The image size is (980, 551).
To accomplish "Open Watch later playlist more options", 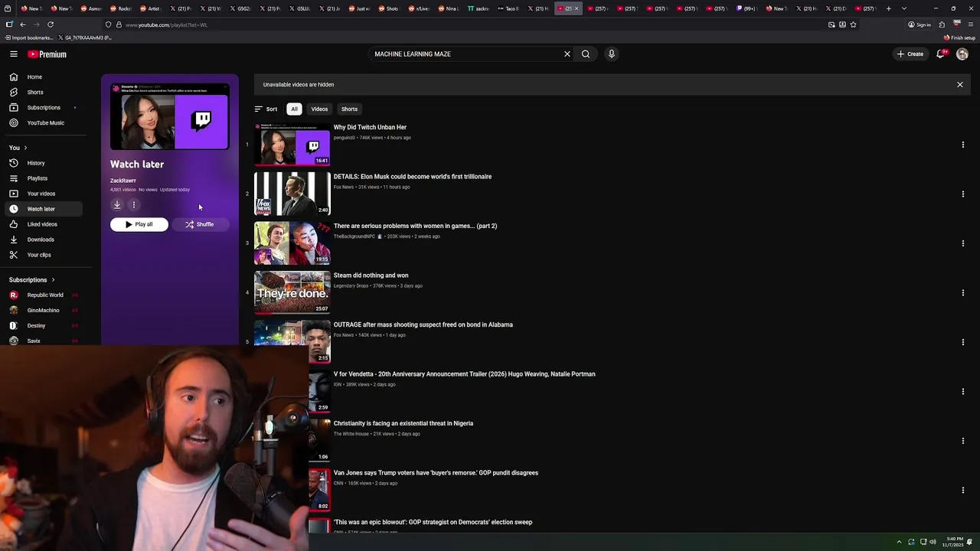I will (134, 204).
